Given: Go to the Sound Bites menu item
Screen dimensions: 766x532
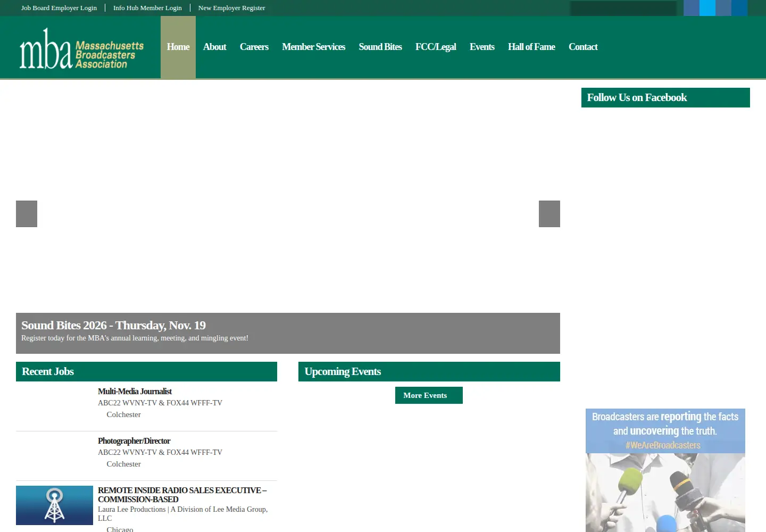Looking at the screenshot, I should 380,47.
